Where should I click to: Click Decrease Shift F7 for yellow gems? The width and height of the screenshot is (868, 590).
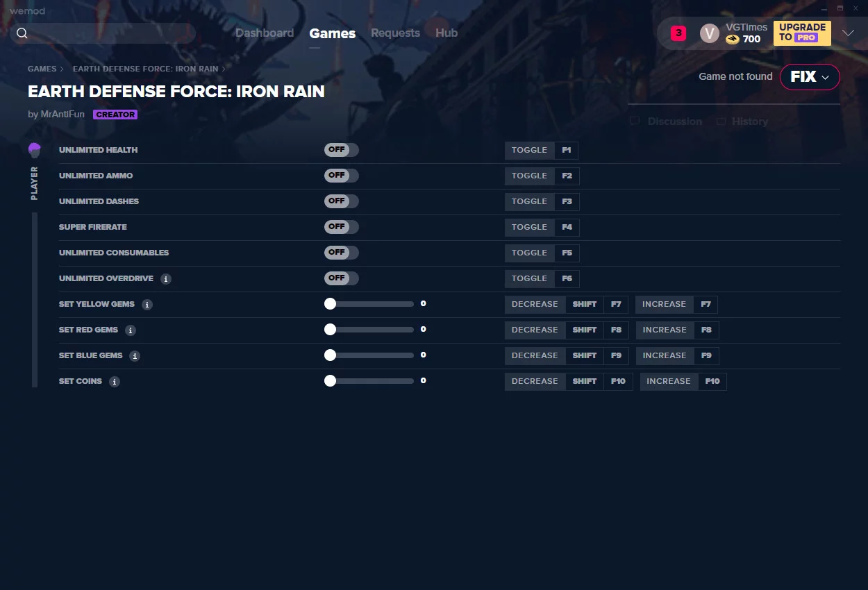(567, 305)
